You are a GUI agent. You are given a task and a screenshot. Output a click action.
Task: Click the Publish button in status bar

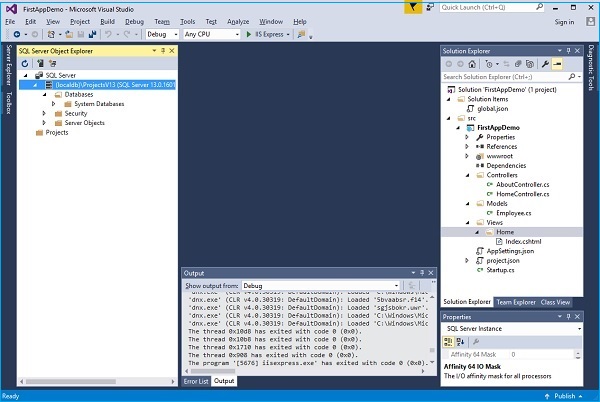point(564,396)
